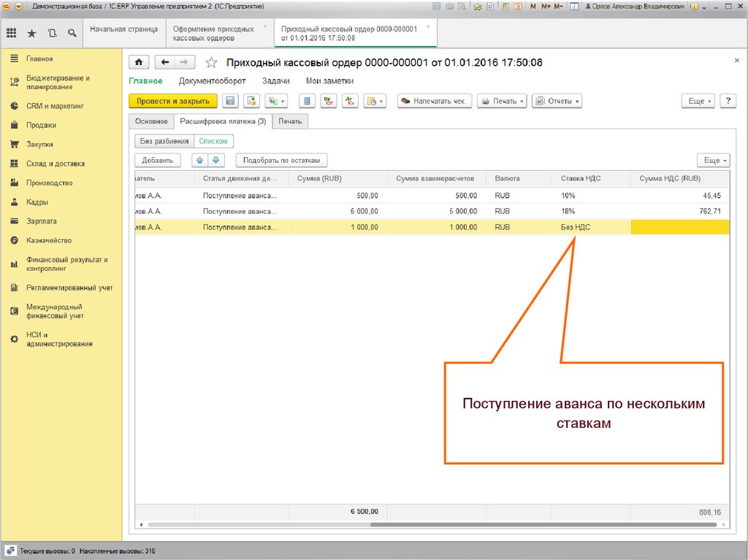Open the Dt/Kt postings report icon
This screenshot has height=560, width=748.
point(329,101)
